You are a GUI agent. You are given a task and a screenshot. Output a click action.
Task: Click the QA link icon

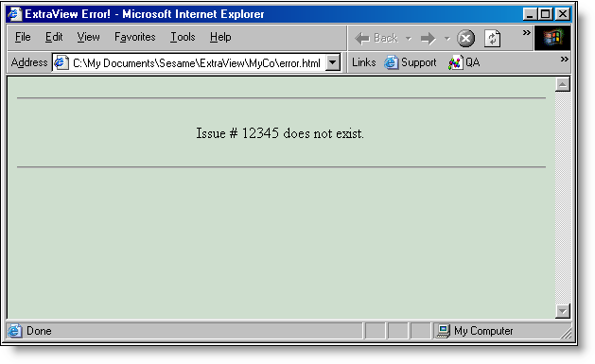[x=455, y=62]
